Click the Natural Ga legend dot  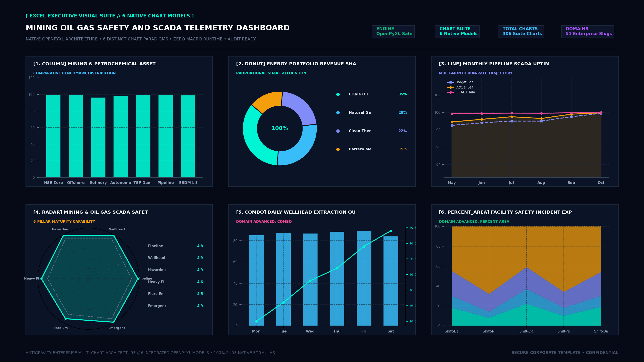coord(338,113)
